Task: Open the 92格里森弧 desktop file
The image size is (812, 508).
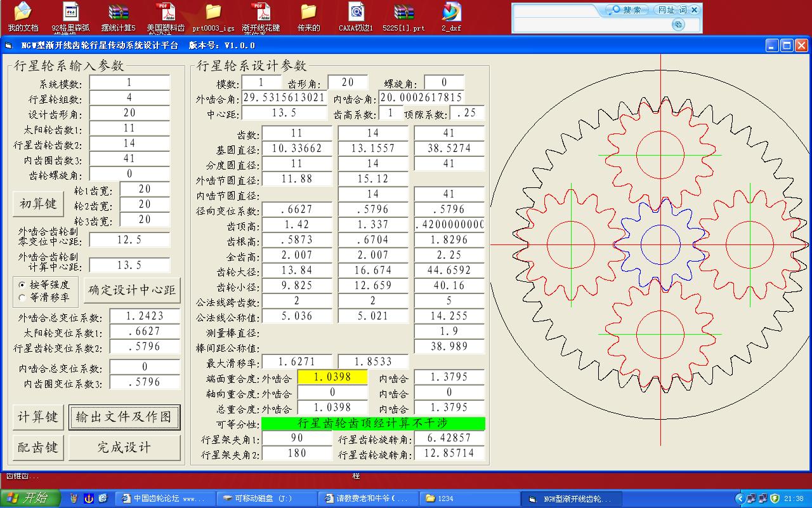Action: (x=70, y=17)
